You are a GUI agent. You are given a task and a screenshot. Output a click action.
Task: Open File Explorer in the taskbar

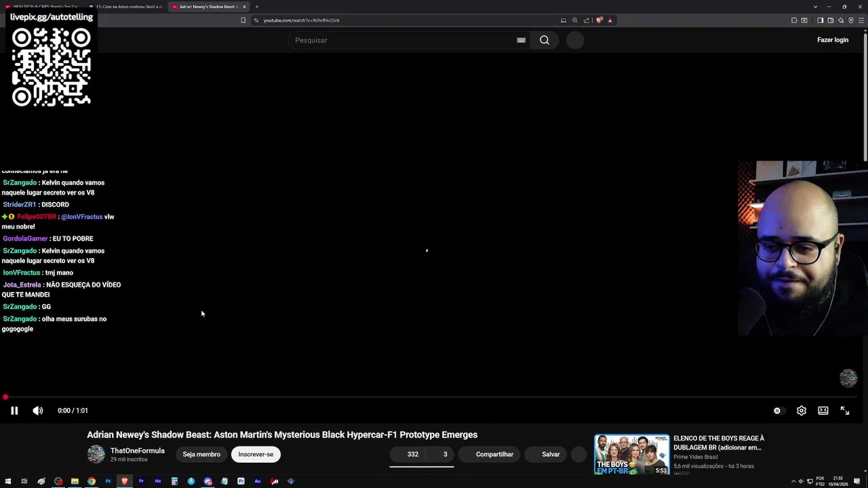pos(75,481)
